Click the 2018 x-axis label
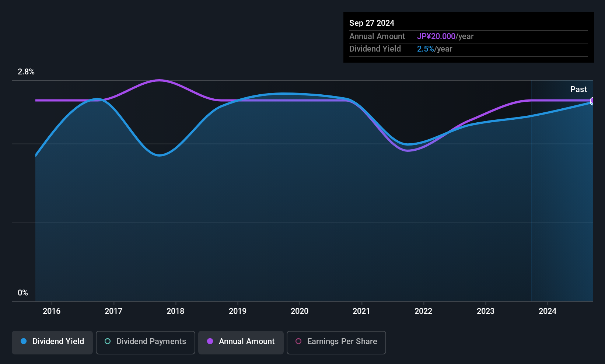Viewport: 605px width, 364px height. [175, 311]
